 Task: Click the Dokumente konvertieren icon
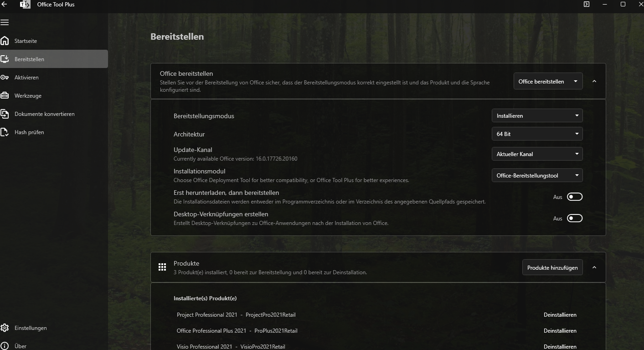coord(5,114)
